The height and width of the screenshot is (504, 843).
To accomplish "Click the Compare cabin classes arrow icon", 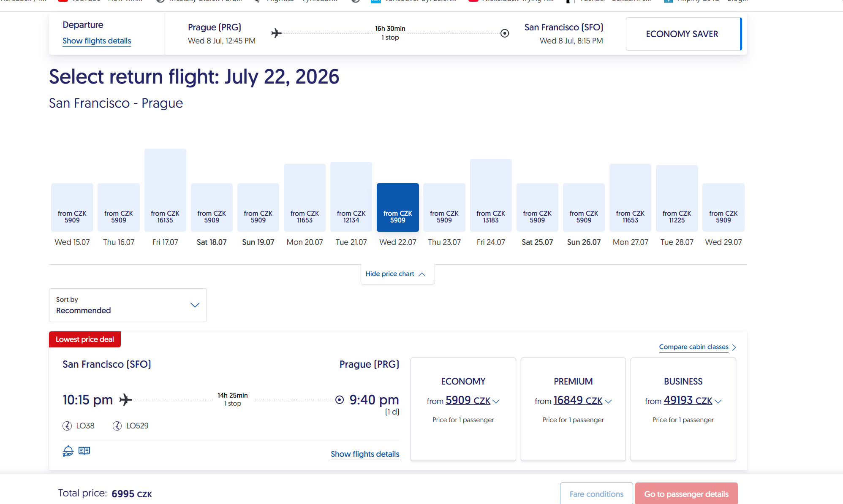I will 734,347.
